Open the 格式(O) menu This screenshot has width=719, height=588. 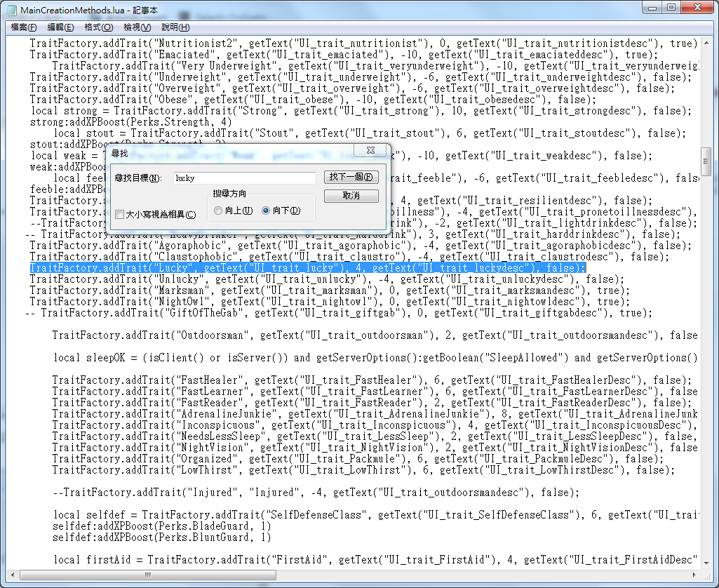coord(98,27)
